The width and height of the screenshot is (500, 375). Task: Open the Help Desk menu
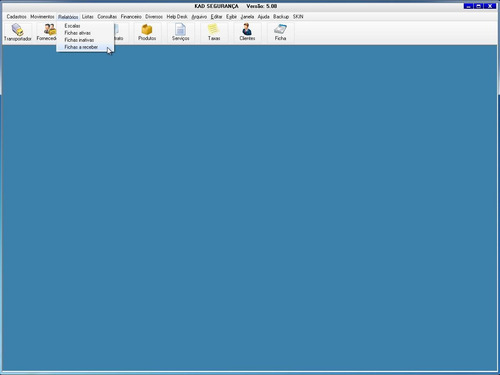(177, 16)
